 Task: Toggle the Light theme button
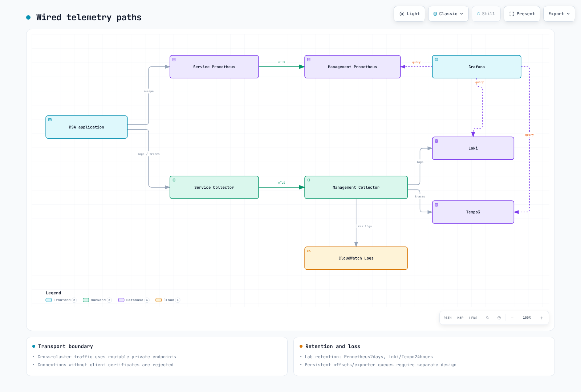[409, 14]
